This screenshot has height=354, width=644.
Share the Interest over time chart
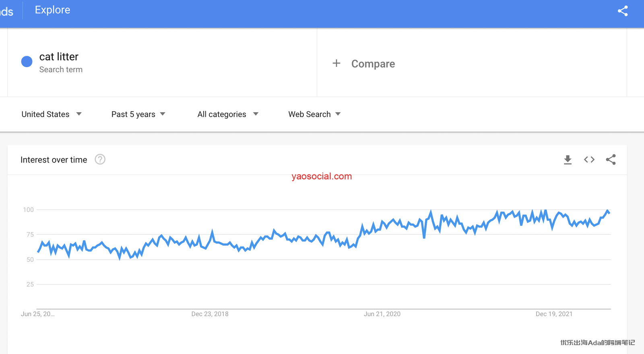[611, 160]
